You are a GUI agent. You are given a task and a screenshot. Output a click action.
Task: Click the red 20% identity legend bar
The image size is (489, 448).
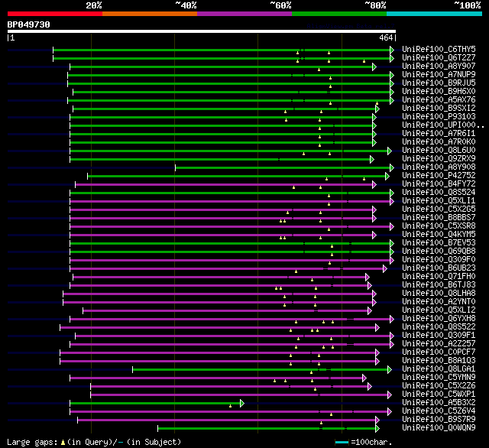pos(55,14)
